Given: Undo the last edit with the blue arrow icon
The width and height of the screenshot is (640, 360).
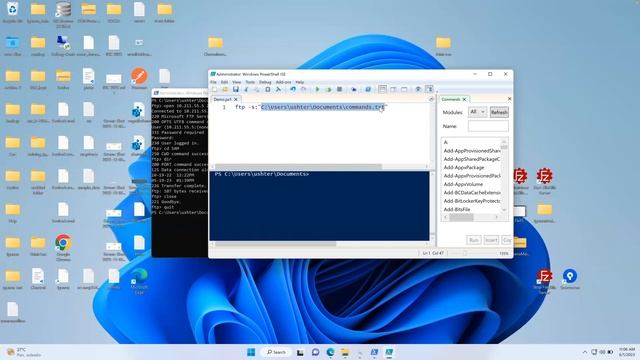Looking at the screenshot, I should pos(293,89).
